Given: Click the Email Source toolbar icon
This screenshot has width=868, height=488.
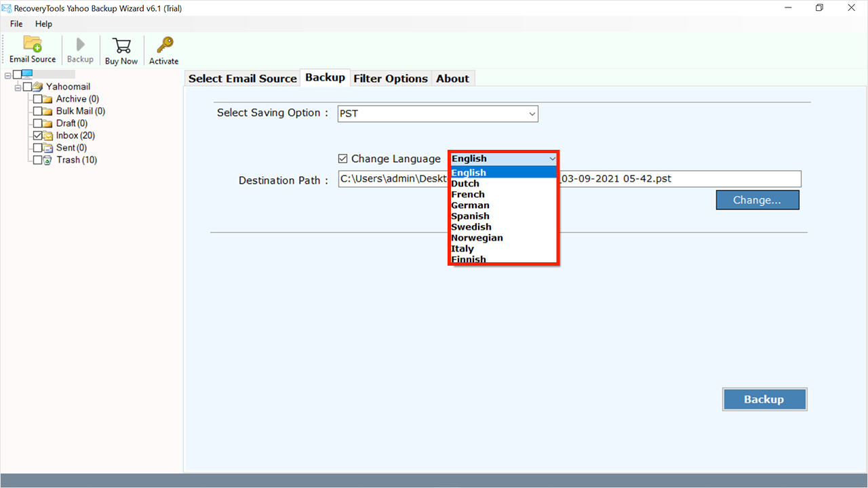Looking at the screenshot, I should pos(33,44).
